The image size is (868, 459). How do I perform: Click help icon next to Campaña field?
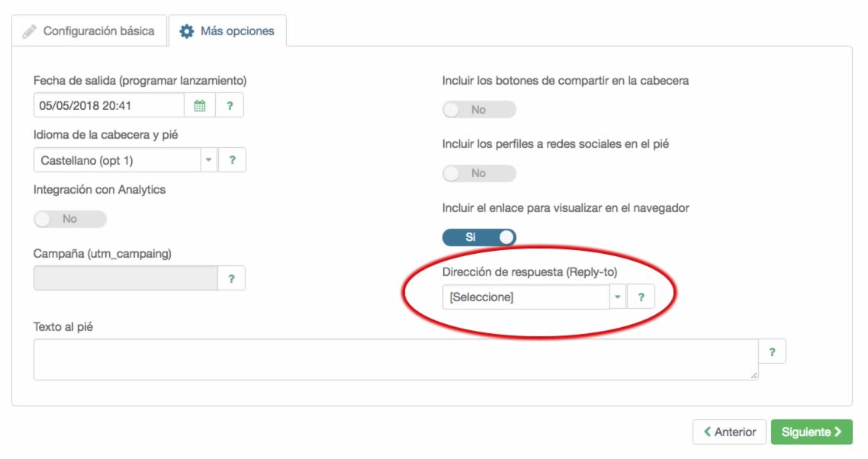click(231, 279)
